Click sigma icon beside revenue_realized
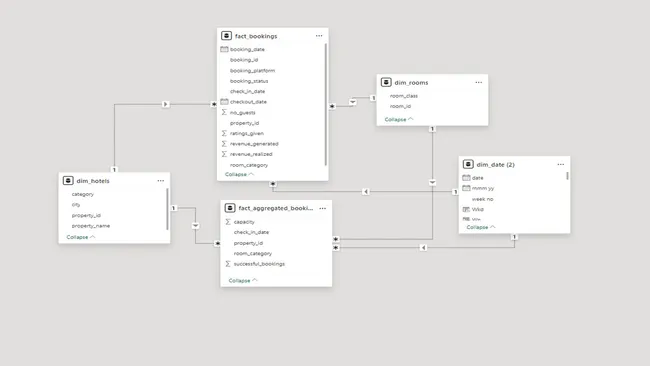This screenshot has width=650, height=366. pyautogui.click(x=224, y=154)
